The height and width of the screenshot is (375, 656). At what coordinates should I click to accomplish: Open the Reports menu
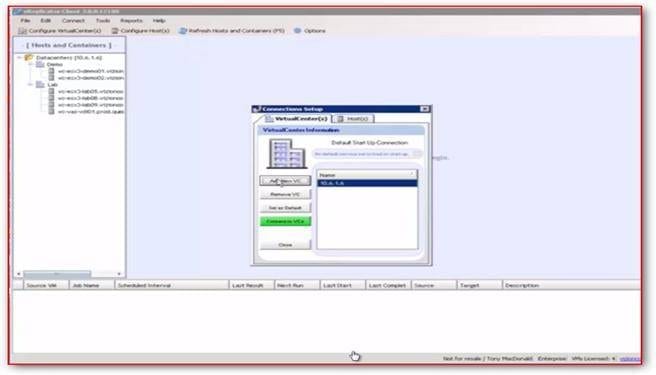[x=131, y=21]
